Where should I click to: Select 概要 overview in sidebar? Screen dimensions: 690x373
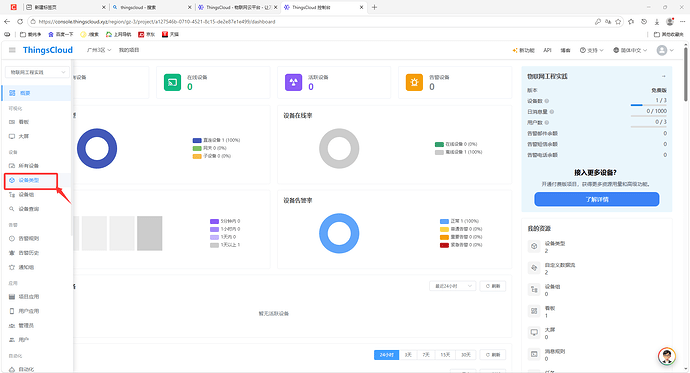pos(36,93)
